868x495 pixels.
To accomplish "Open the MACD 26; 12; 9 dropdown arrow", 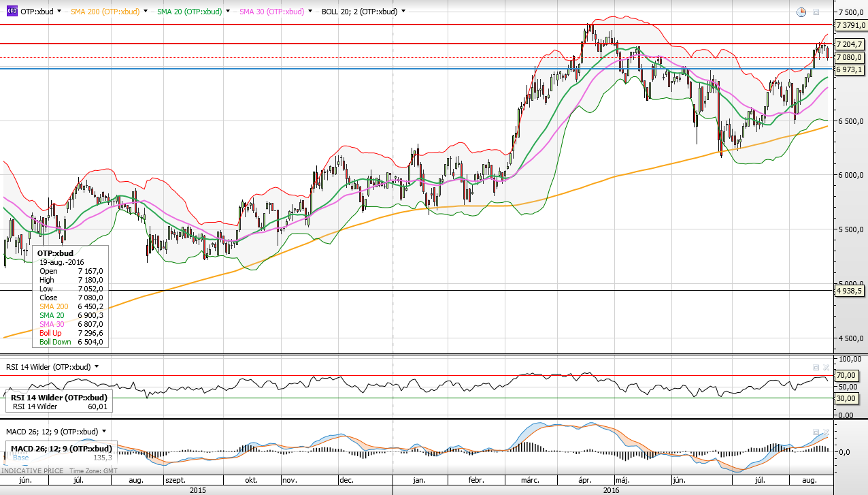I will 105,431.
